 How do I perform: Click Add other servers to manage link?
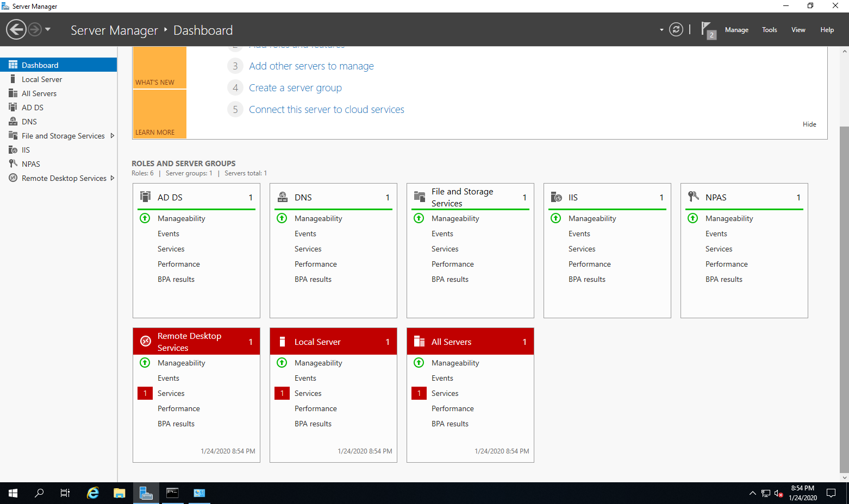(311, 66)
